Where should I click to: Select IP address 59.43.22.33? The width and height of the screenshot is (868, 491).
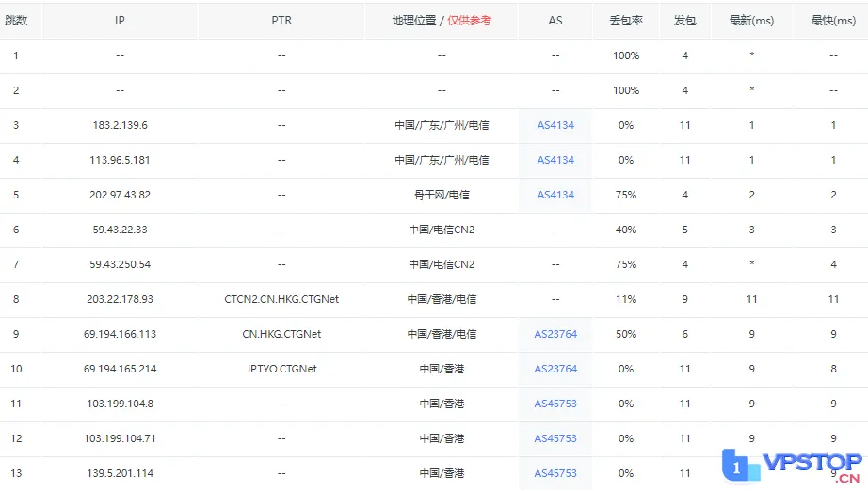pos(121,230)
